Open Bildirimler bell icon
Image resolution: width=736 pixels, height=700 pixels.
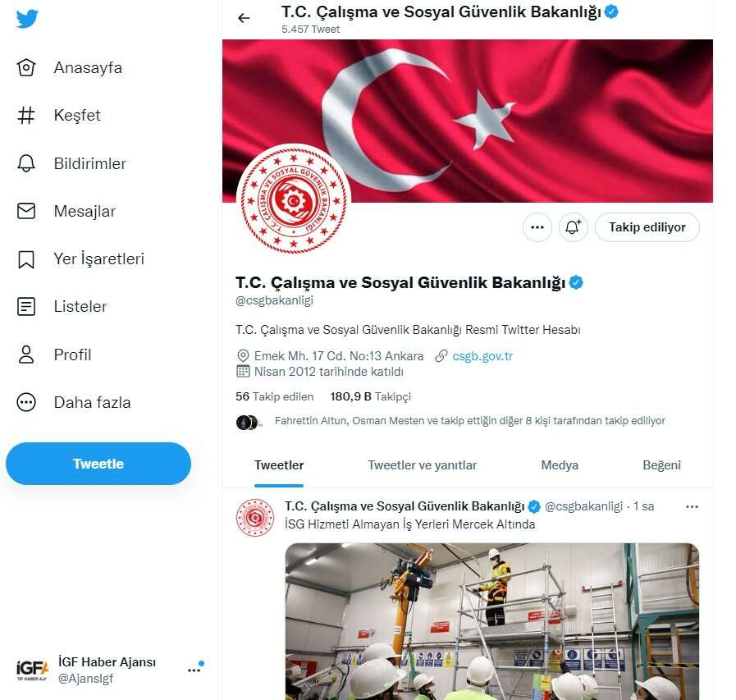25,163
